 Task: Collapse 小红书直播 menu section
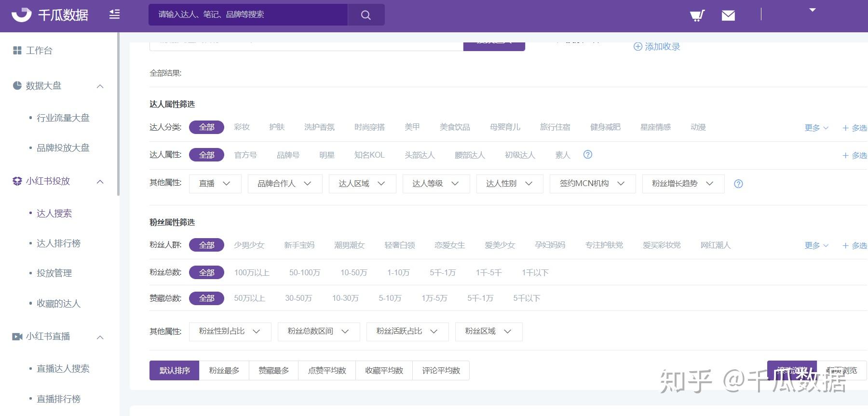(100, 337)
